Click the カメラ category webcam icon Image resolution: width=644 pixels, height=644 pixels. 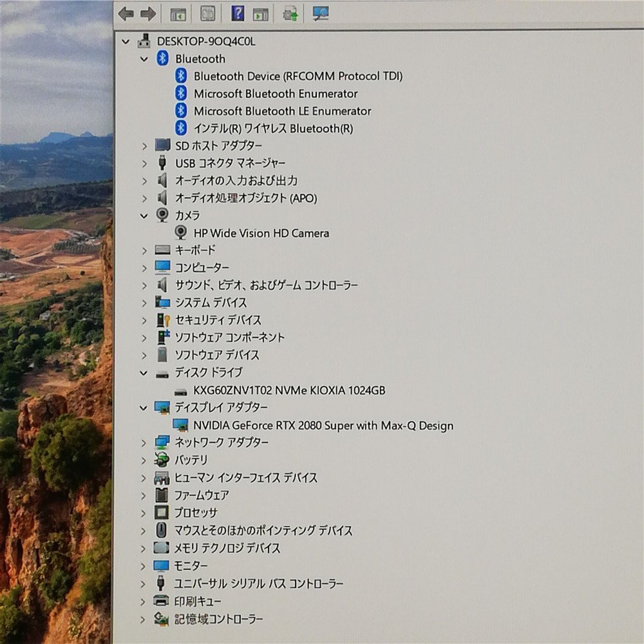[x=162, y=215]
